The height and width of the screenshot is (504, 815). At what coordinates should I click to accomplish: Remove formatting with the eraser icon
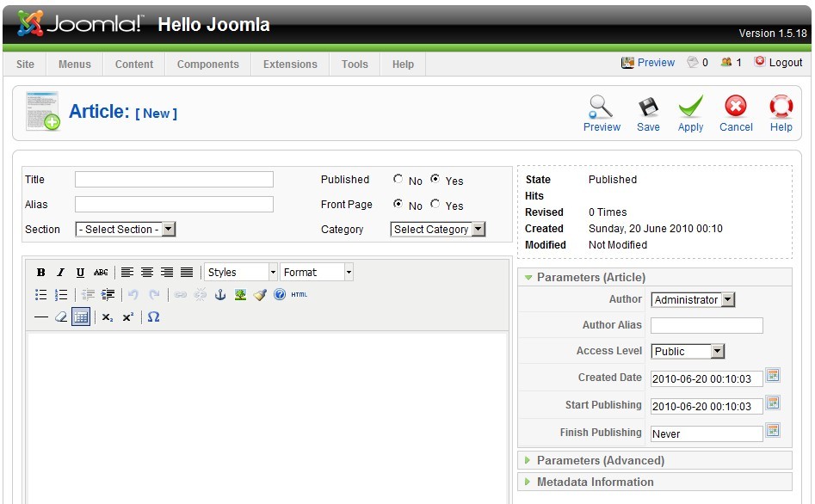[61, 317]
